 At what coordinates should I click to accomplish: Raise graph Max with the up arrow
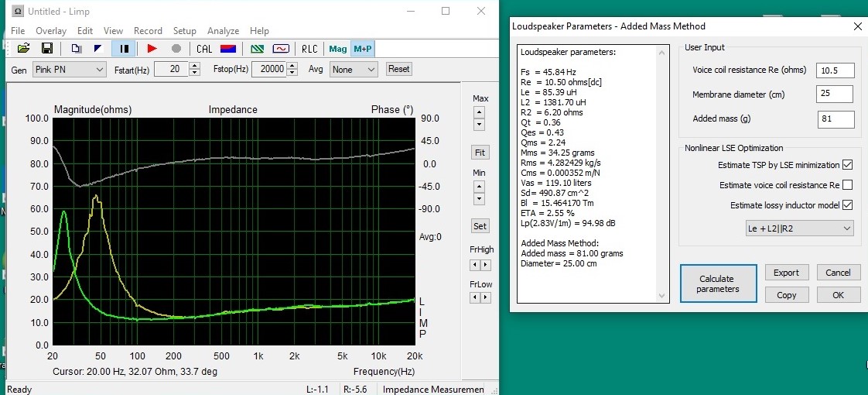480,112
